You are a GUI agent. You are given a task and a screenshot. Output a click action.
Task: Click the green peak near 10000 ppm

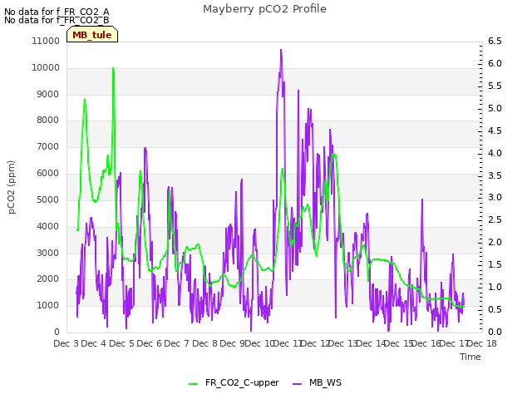[x=113, y=68]
